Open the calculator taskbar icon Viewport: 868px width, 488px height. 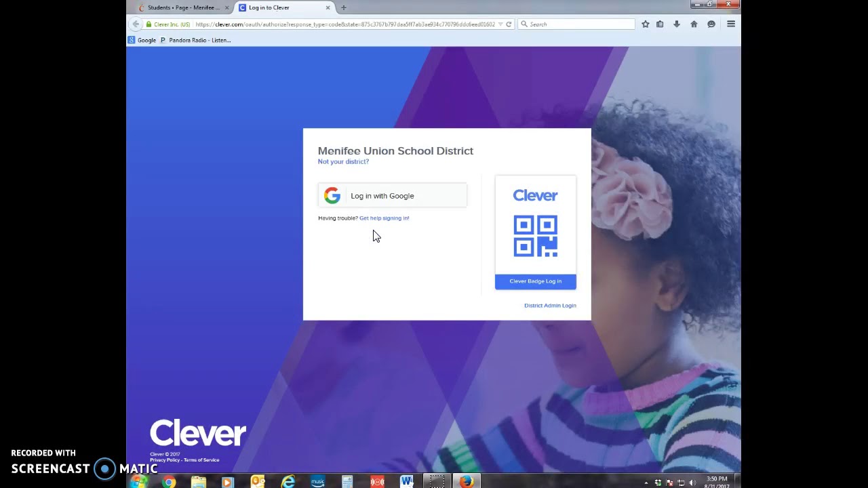(x=347, y=482)
